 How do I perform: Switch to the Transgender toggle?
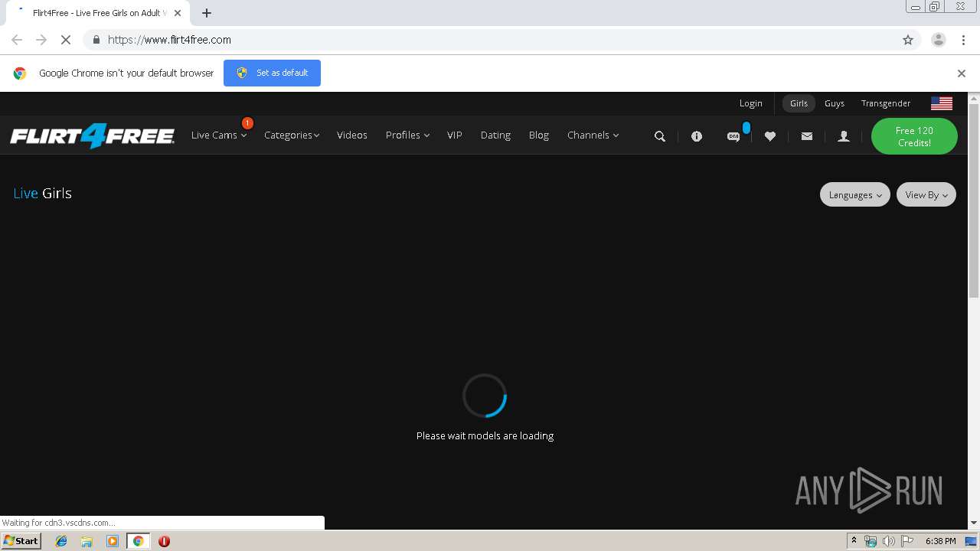886,103
